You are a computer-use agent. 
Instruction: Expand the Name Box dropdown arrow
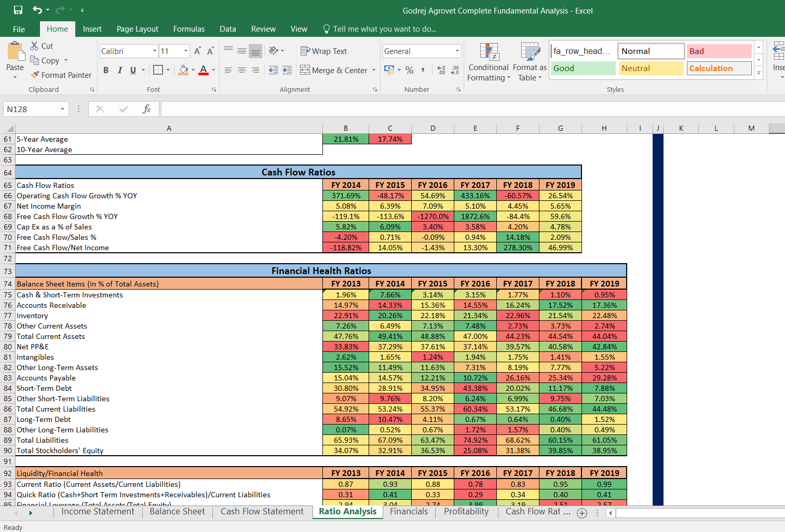62,109
